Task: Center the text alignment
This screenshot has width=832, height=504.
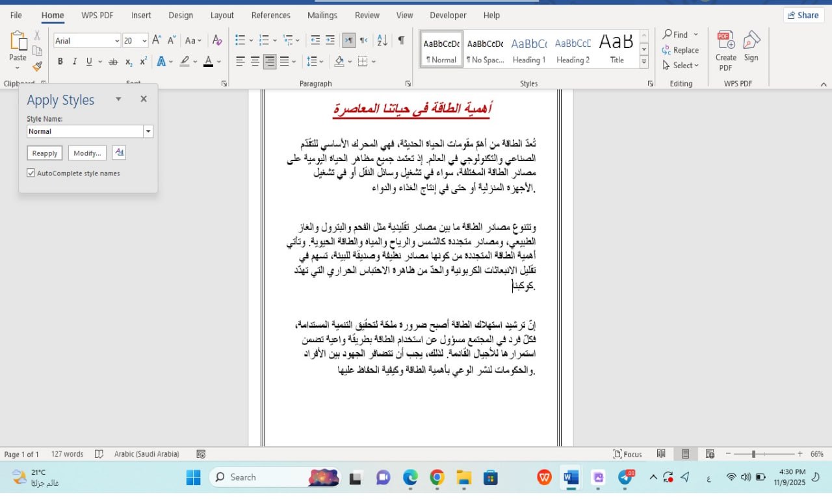Action: [x=255, y=62]
